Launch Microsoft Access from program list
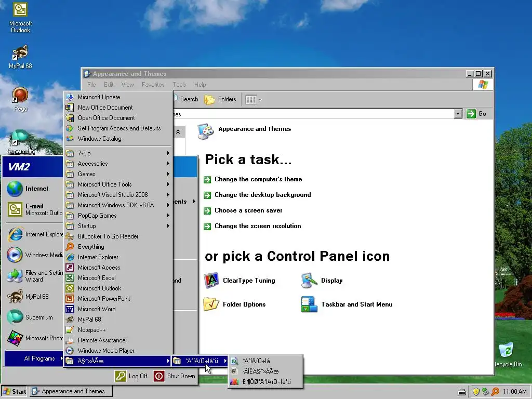This screenshot has height=399, width=532. point(118,268)
